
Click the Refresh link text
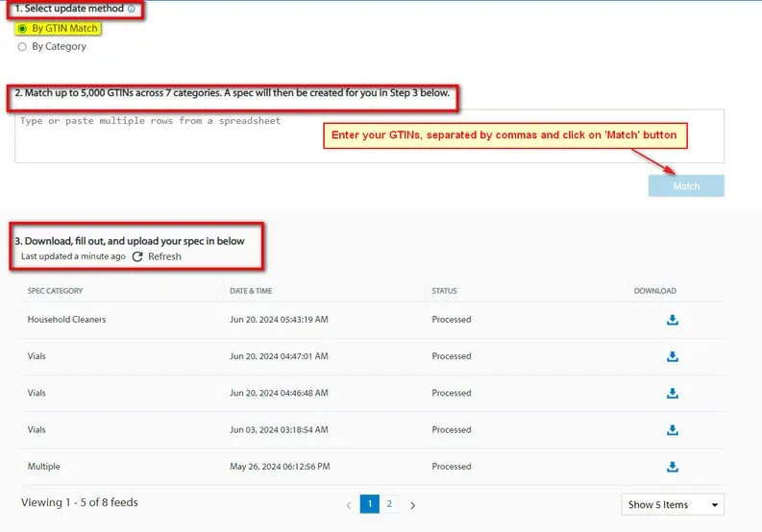coord(164,256)
